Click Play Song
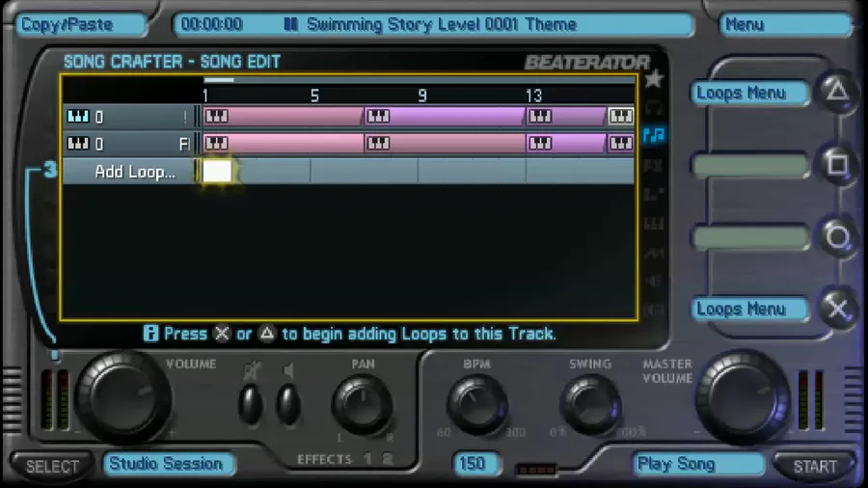The height and width of the screenshot is (488, 868). [698, 464]
